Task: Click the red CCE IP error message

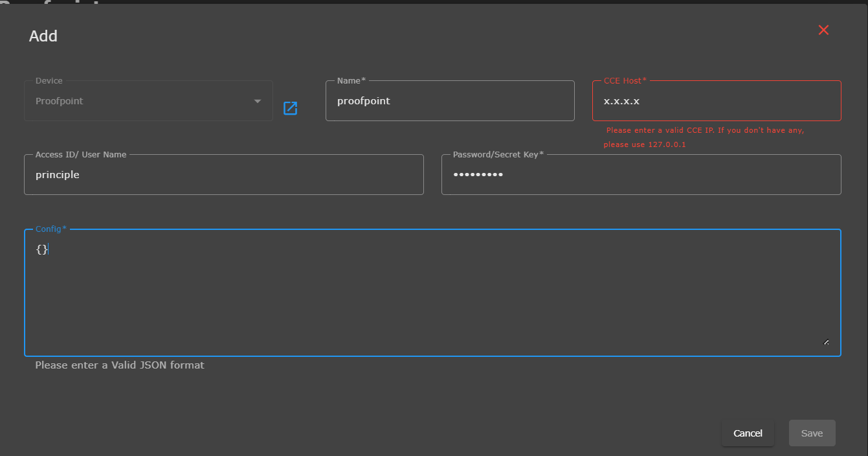Action: [x=705, y=137]
